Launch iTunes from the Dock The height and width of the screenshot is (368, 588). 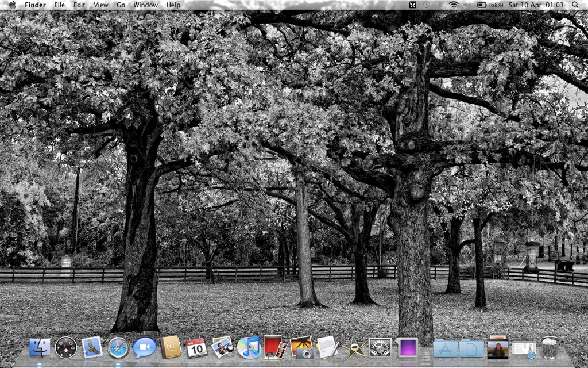tap(249, 347)
